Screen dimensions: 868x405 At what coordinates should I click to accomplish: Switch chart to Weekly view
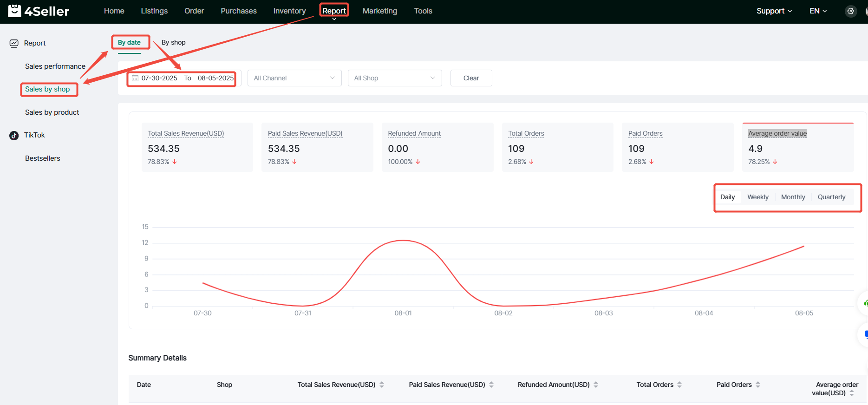click(x=758, y=197)
